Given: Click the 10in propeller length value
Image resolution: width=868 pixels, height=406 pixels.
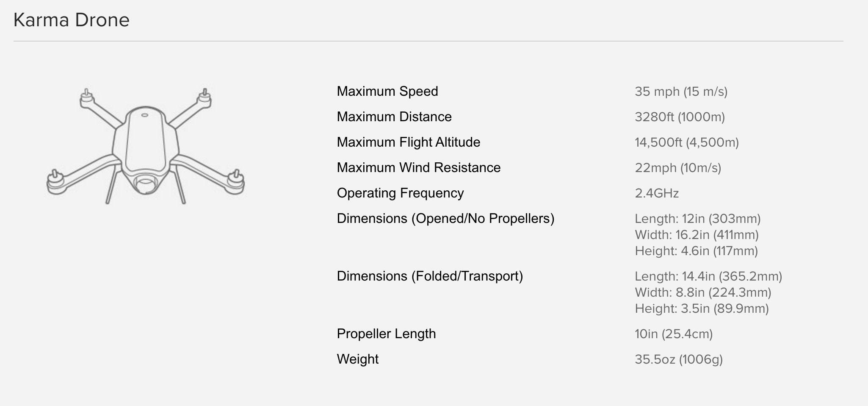Looking at the screenshot, I should tap(673, 334).
